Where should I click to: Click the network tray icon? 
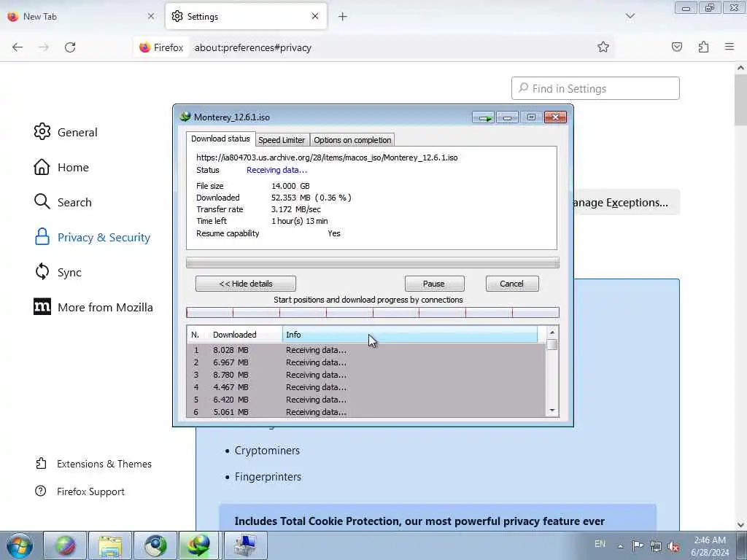pyautogui.click(x=656, y=546)
